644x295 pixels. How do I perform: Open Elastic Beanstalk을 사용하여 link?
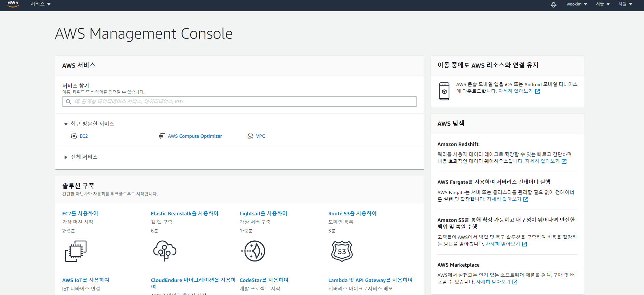pos(184,213)
